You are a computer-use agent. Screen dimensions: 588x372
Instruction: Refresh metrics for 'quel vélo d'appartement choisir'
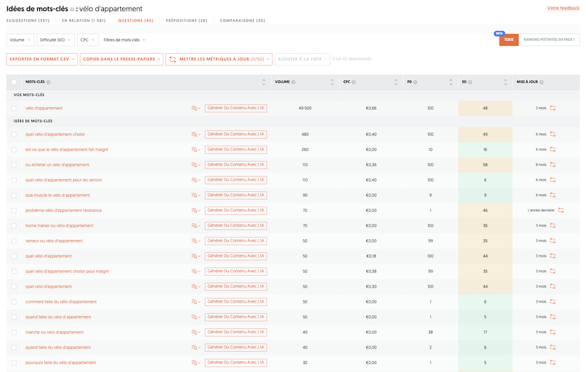[x=553, y=135]
